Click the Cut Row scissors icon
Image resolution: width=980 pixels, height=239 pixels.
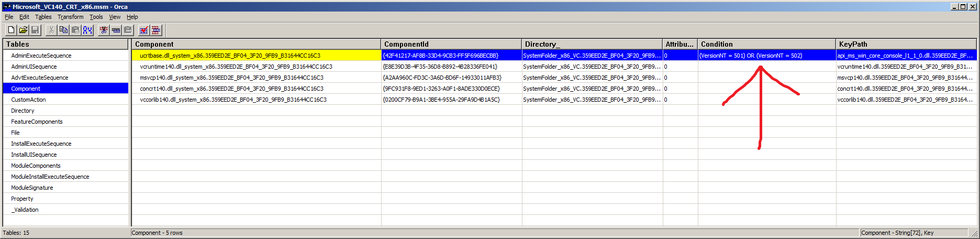click(104, 30)
